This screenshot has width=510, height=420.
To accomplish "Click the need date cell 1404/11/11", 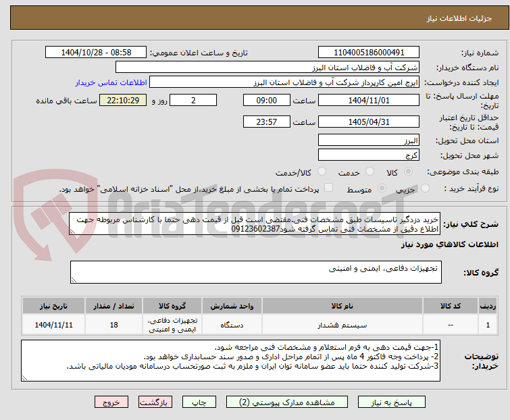I will [53, 324].
